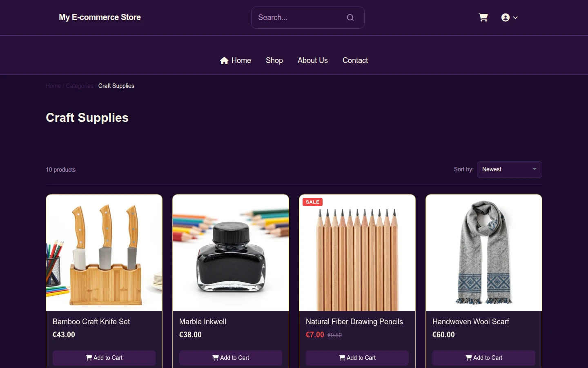The image size is (588, 368).
Task: Open the Contact menu item
Action: click(355, 61)
